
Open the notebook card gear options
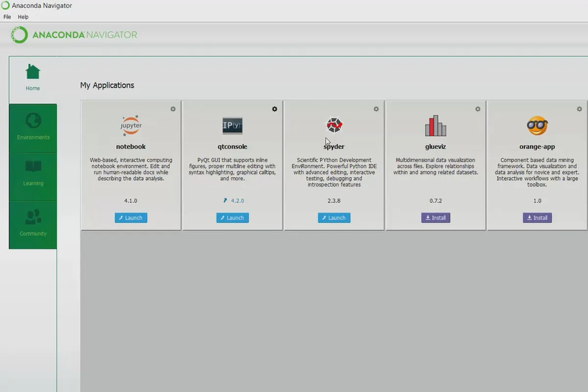173,109
